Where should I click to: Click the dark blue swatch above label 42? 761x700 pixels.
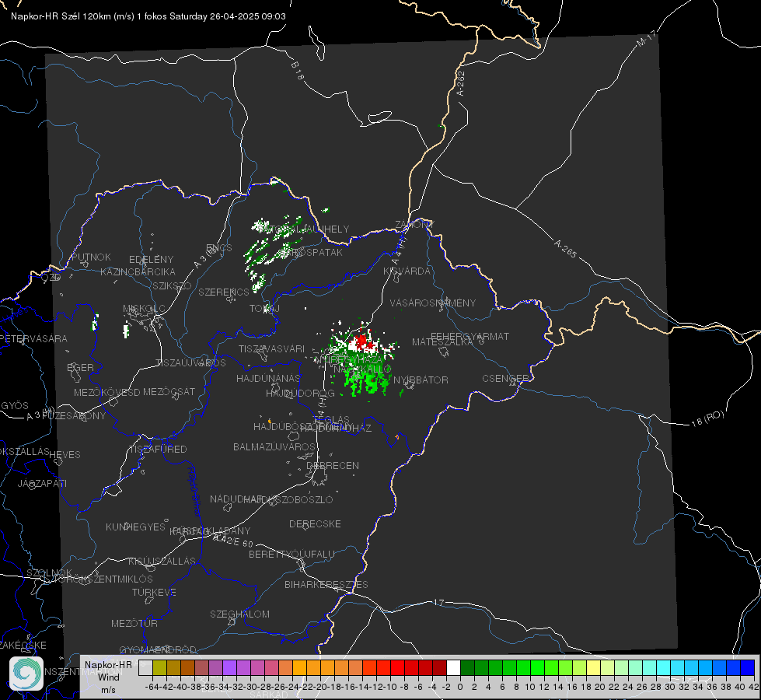[x=748, y=668]
